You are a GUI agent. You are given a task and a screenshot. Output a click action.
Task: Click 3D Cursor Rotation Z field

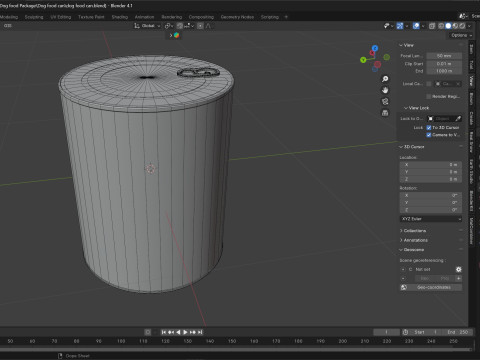pyautogui.click(x=431, y=210)
